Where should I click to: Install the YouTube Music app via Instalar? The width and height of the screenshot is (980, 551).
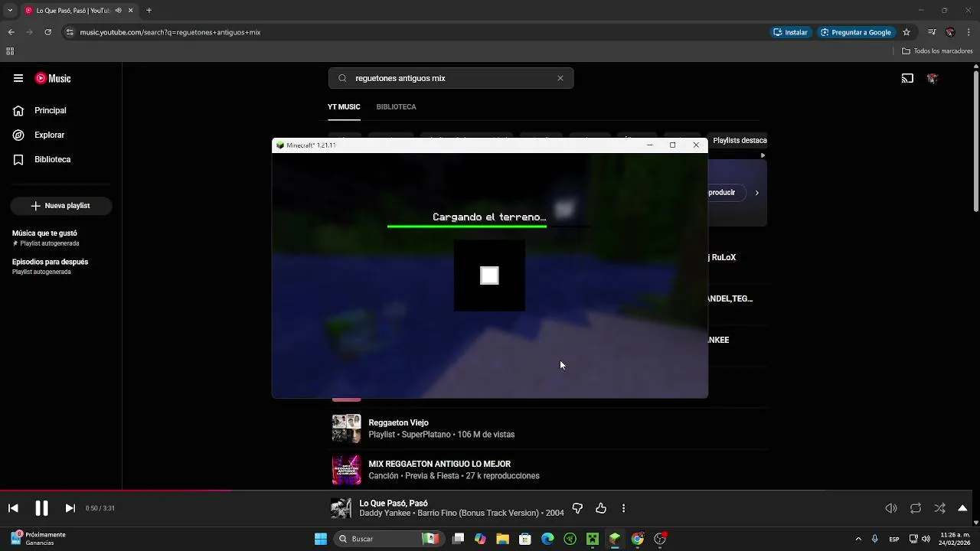[790, 32]
